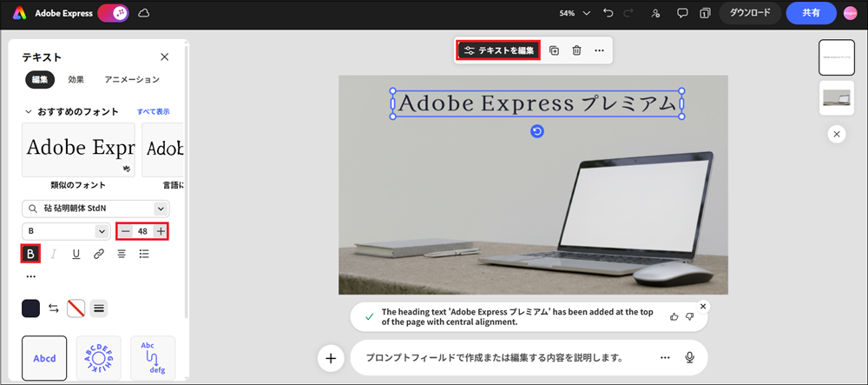Screen dimensions: 868x385
Task: Click the 共有 share button
Action: 811,13
